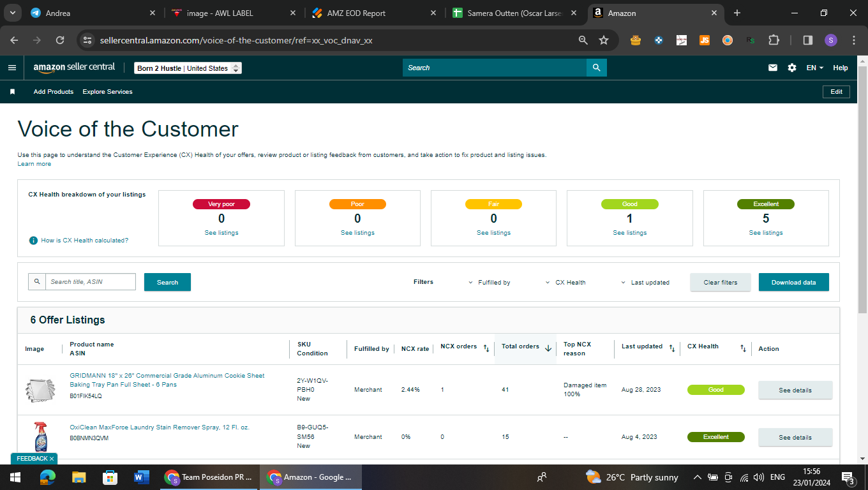Click the Download data button

pos(794,282)
